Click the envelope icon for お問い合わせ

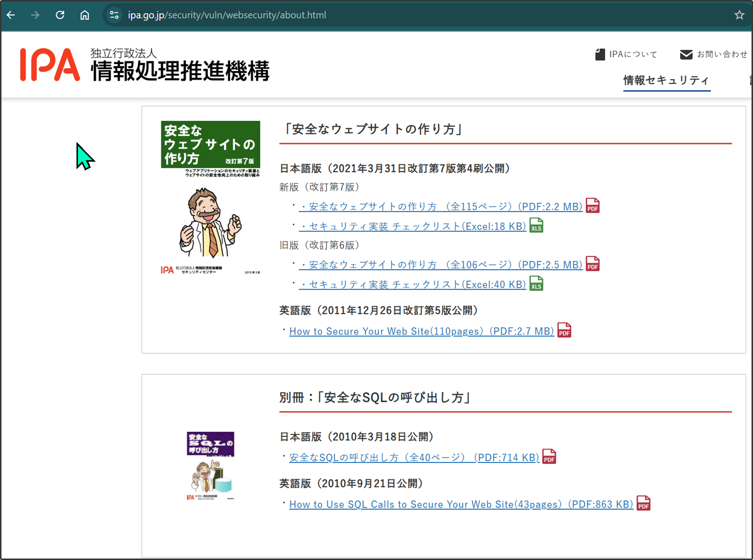(686, 54)
